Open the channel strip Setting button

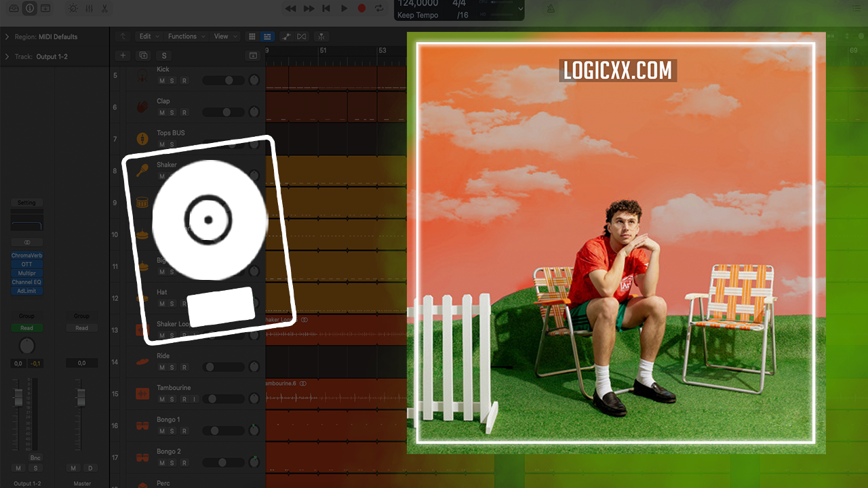(x=26, y=203)
